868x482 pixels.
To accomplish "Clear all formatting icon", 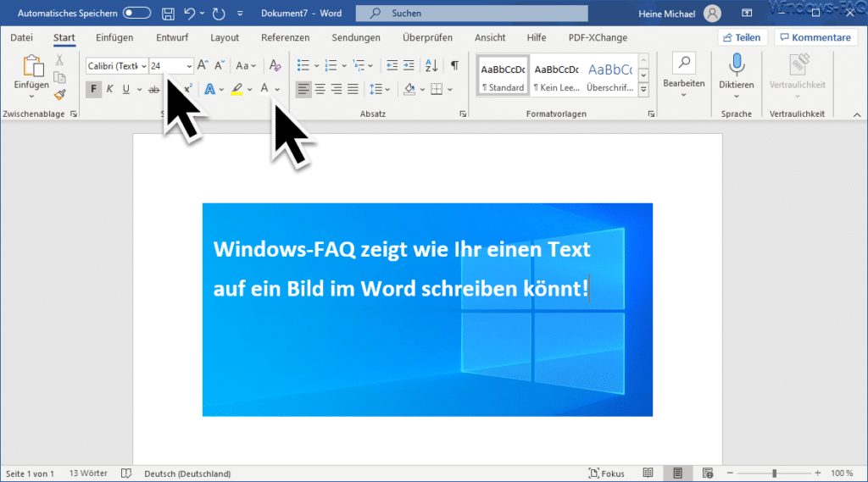I will point(275,65).
